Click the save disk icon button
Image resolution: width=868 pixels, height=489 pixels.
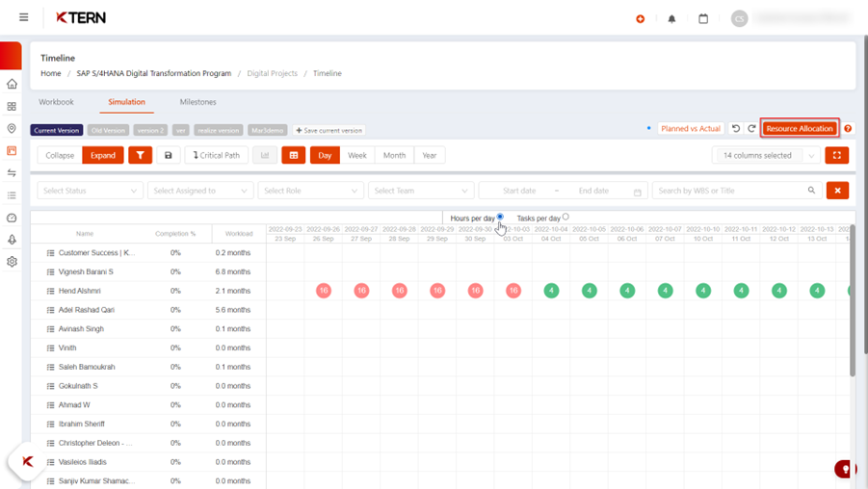[169, 155]
